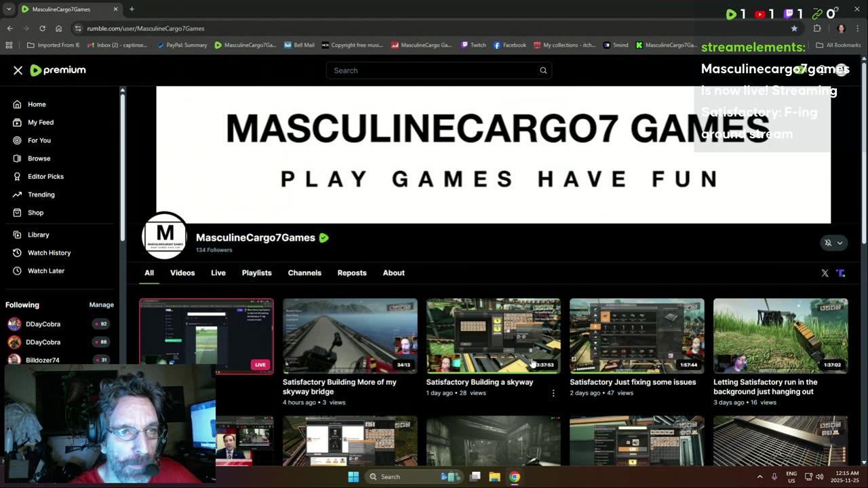868x488 pixels.
Task: Open Watch History in the sidebar
Action: [49, 253]
